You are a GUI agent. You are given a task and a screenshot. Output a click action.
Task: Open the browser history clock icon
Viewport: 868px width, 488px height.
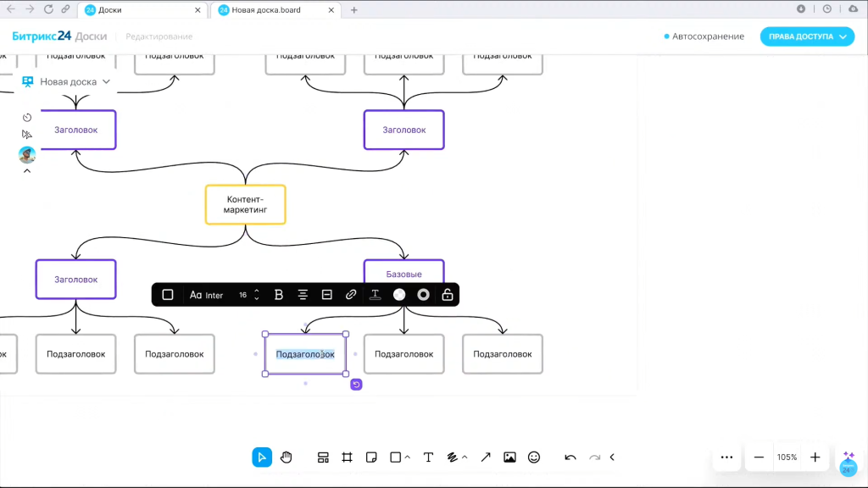coord(827,8)
